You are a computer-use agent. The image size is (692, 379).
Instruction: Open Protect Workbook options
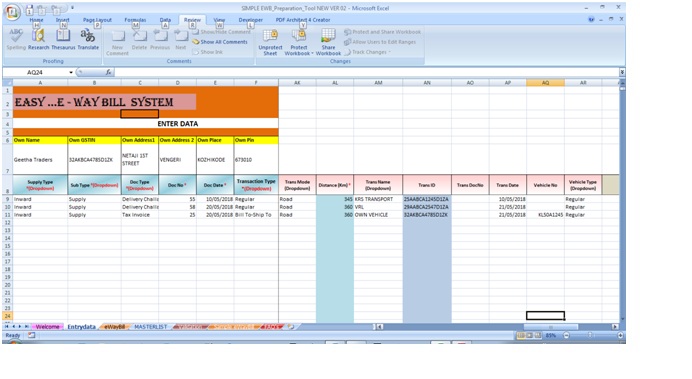point(299,42)
